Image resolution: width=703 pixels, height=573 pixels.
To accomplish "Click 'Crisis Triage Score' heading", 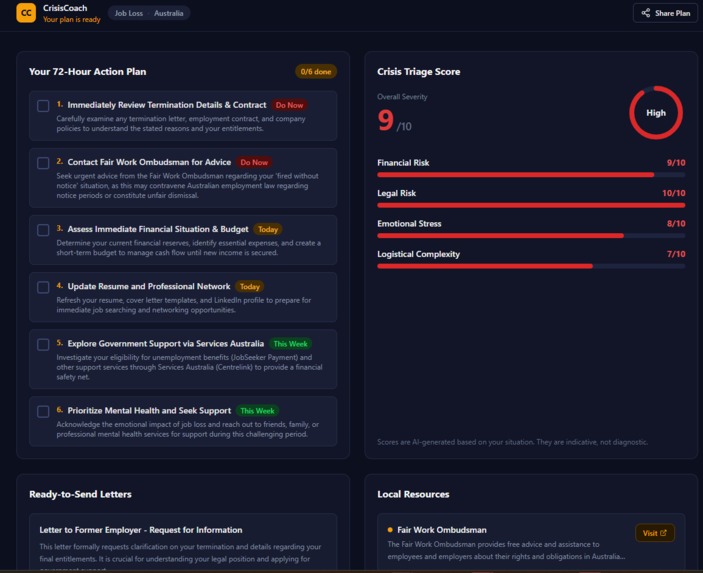I will 419,72.
